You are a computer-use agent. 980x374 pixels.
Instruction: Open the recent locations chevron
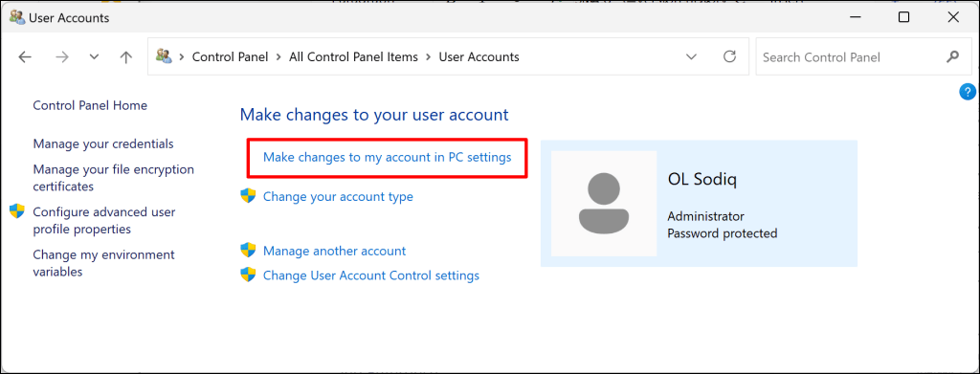click(x=95, y=56)
